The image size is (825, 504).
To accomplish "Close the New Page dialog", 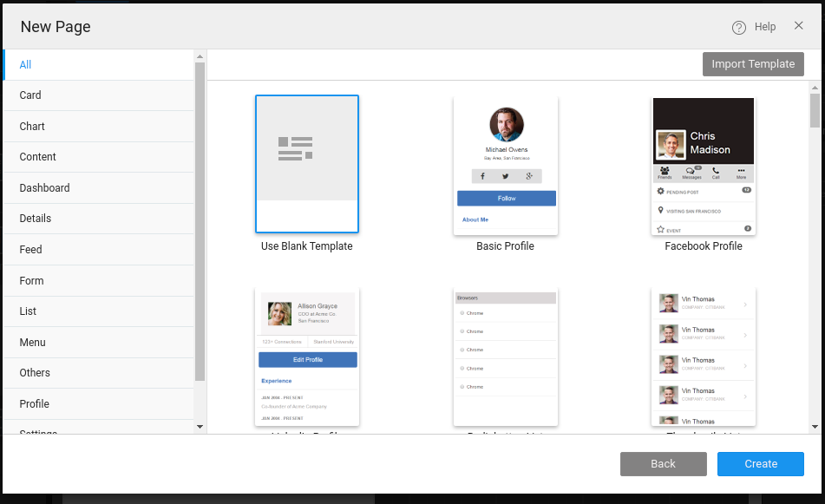I will (x=799, y=26).
